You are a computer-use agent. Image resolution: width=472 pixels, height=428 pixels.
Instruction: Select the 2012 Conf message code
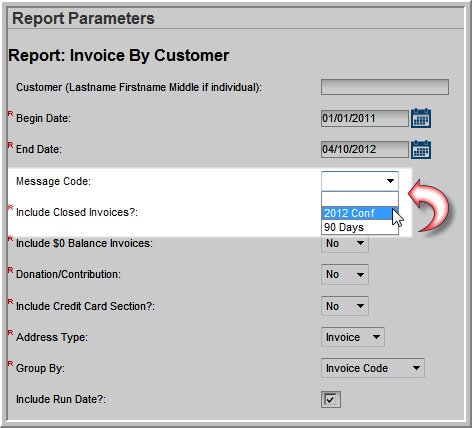tap(360, 213)
